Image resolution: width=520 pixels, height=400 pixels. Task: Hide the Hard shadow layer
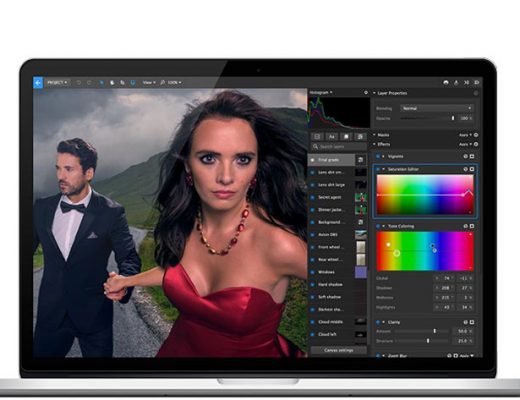(313, 285)
